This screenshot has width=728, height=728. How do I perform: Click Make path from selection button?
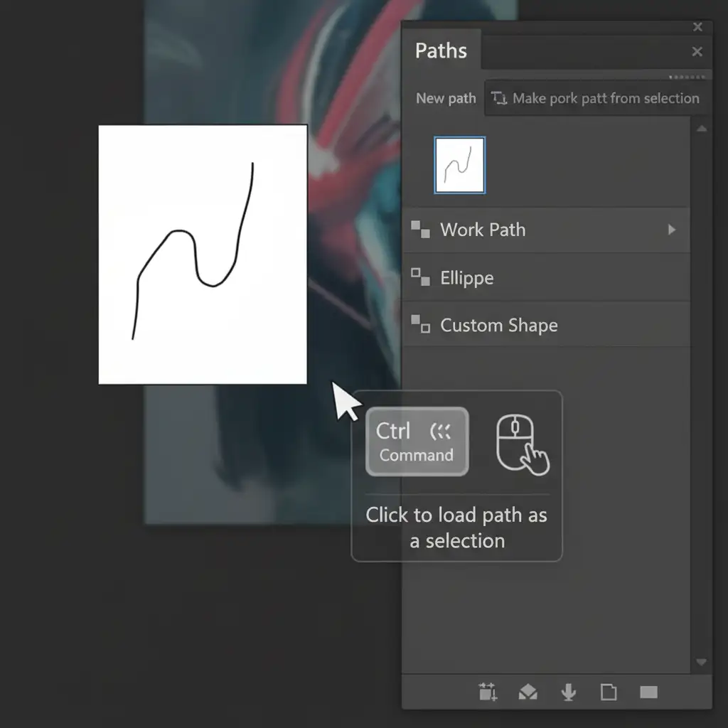(597, 99)
